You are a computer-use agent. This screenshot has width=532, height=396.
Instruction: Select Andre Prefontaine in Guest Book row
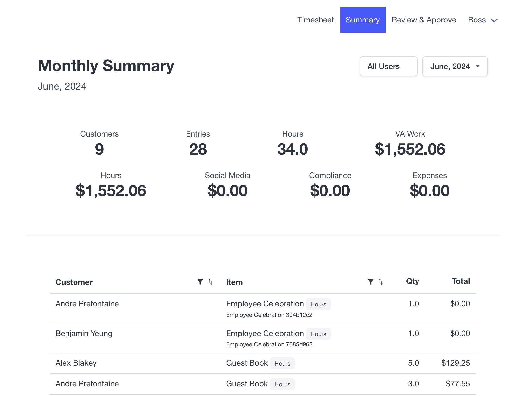[87, 384]
